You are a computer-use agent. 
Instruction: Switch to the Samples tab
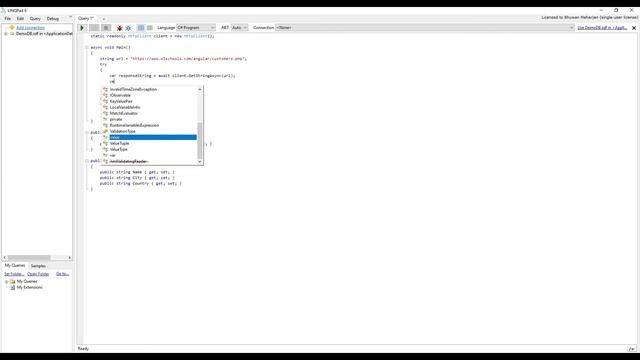[x=38, y=266]
